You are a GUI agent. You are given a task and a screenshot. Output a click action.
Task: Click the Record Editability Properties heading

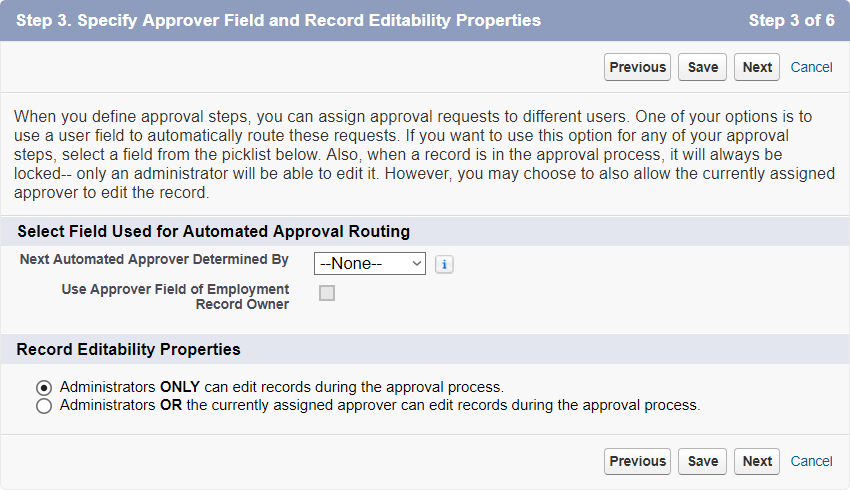pyautogui.click(x=129, y=350)
